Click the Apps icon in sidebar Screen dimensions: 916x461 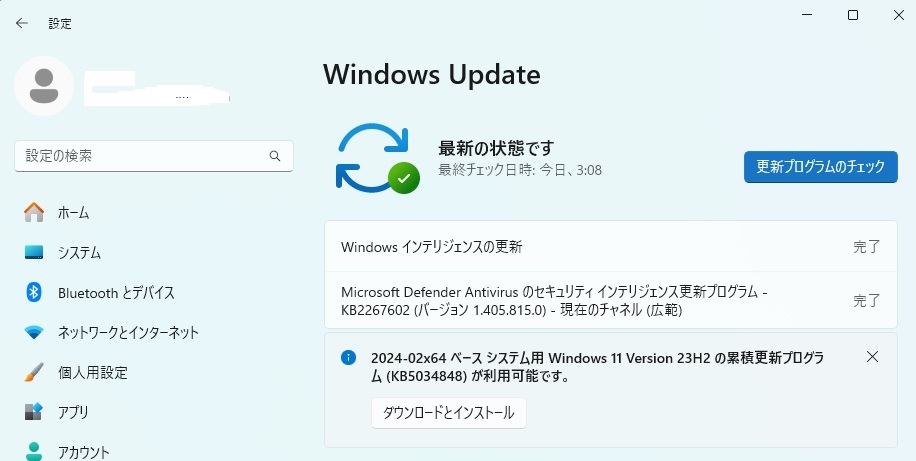(x=34, y=412)
